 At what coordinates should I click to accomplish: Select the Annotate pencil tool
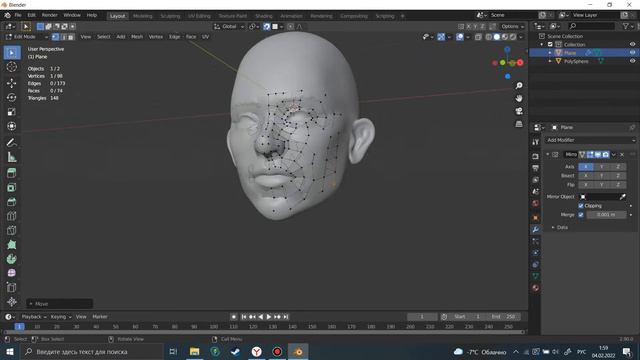tap(12, 142)
